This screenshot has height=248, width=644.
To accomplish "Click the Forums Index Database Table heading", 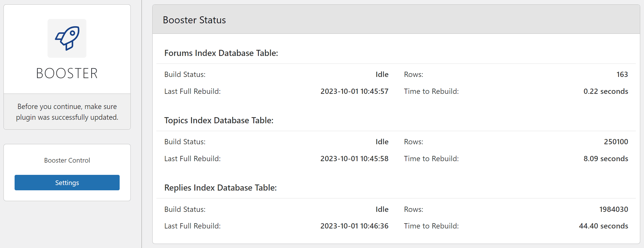I will pos(221,53).
